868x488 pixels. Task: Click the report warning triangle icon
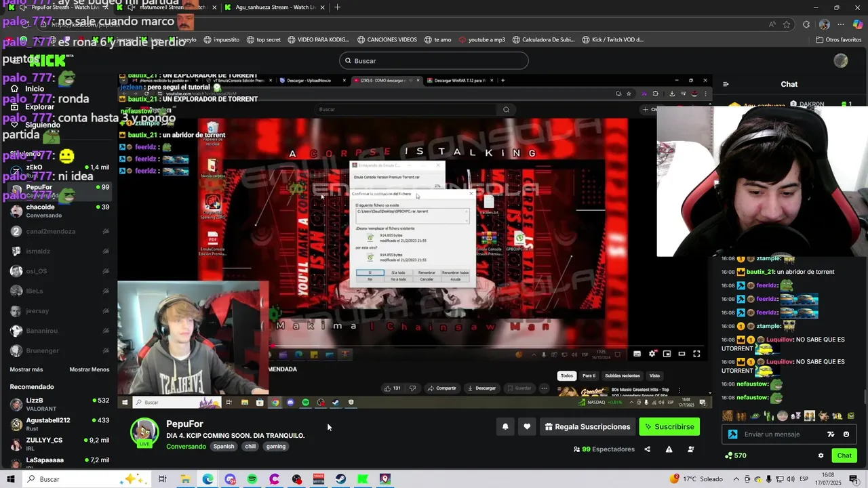tap(669, 449)
